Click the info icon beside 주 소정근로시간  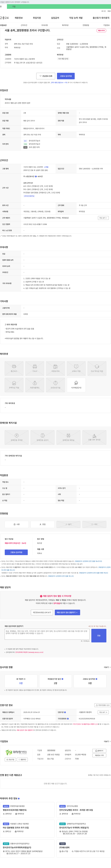point(36,177)
